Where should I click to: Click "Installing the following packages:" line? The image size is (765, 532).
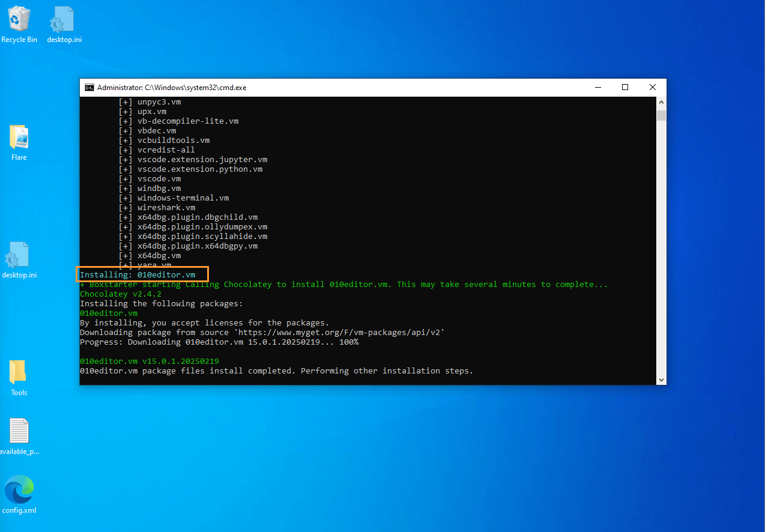tap(162, 304)
